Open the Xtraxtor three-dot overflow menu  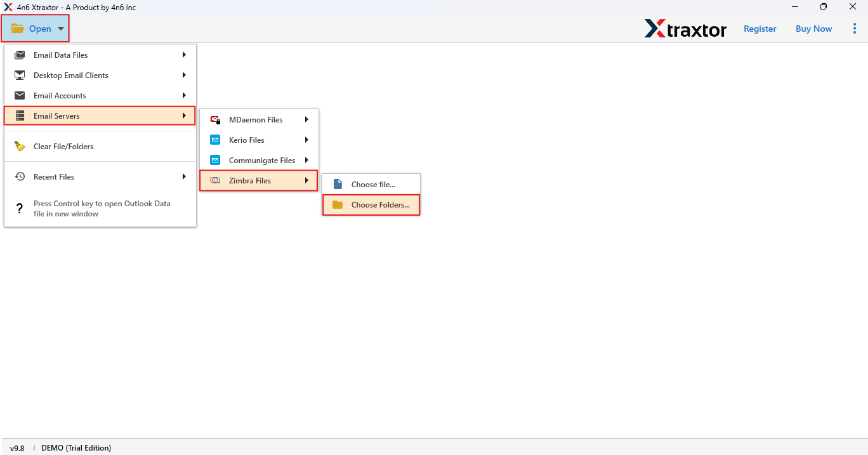coord(855,29)
